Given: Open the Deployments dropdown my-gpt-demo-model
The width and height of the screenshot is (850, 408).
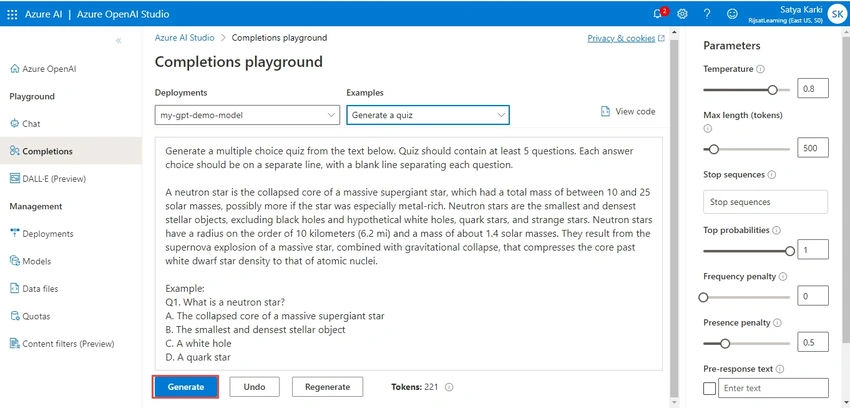Looking at the screenshot, I should click(x=247, y=115).
